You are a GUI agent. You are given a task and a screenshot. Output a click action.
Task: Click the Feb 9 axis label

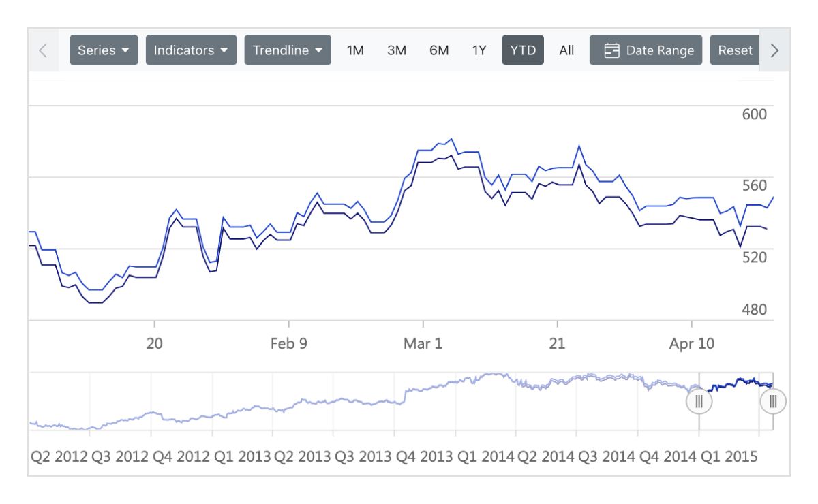click(288, 344)
